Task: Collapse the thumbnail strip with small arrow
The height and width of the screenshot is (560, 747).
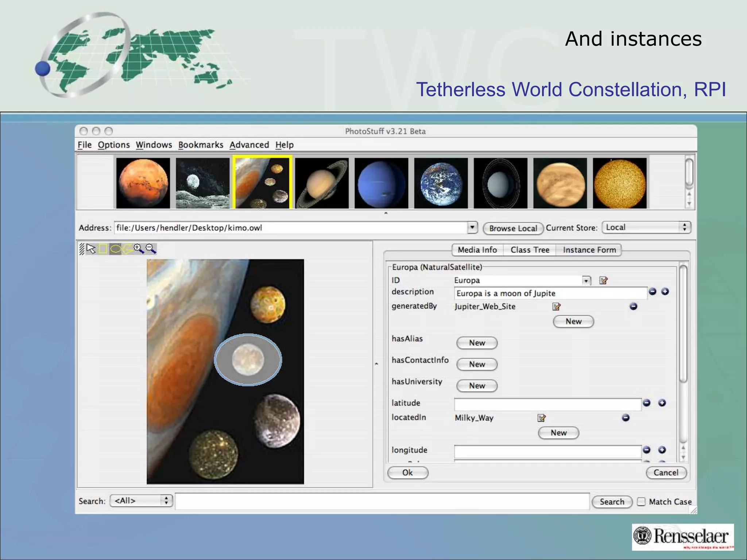Action: pos(386,213)
